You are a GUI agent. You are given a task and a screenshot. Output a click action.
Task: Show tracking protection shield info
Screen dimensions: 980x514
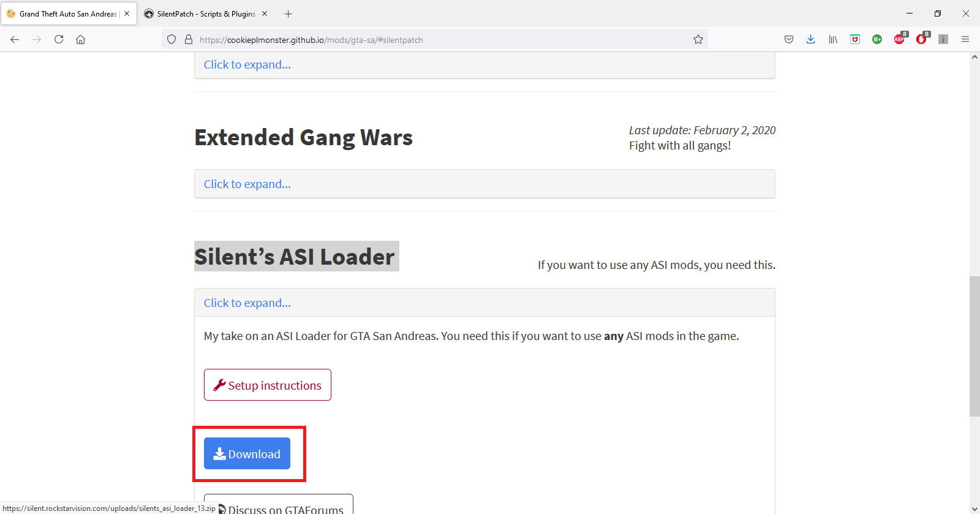(x=171, y=39)
